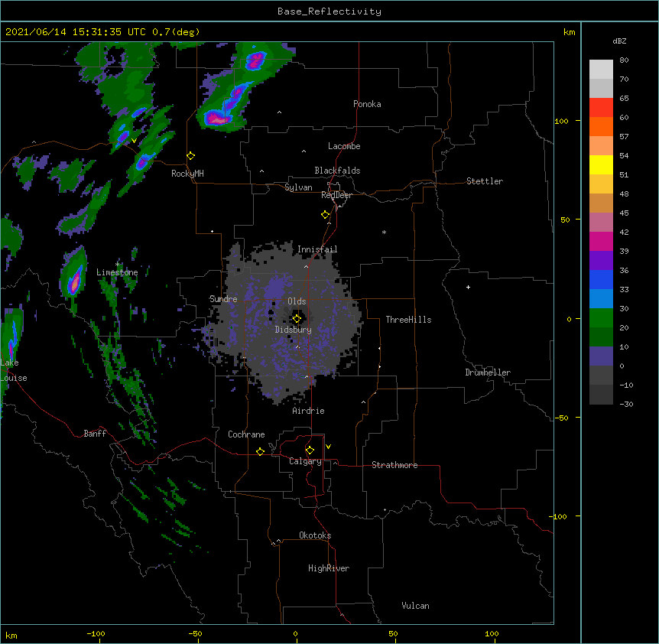Click the Vulcan city label

point(415,606)
